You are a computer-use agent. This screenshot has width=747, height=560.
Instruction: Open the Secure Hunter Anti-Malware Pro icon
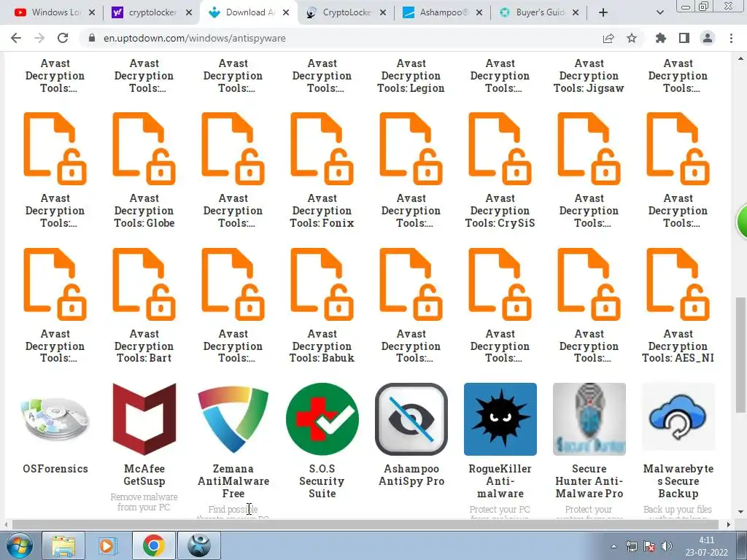[x=589, y=419]
